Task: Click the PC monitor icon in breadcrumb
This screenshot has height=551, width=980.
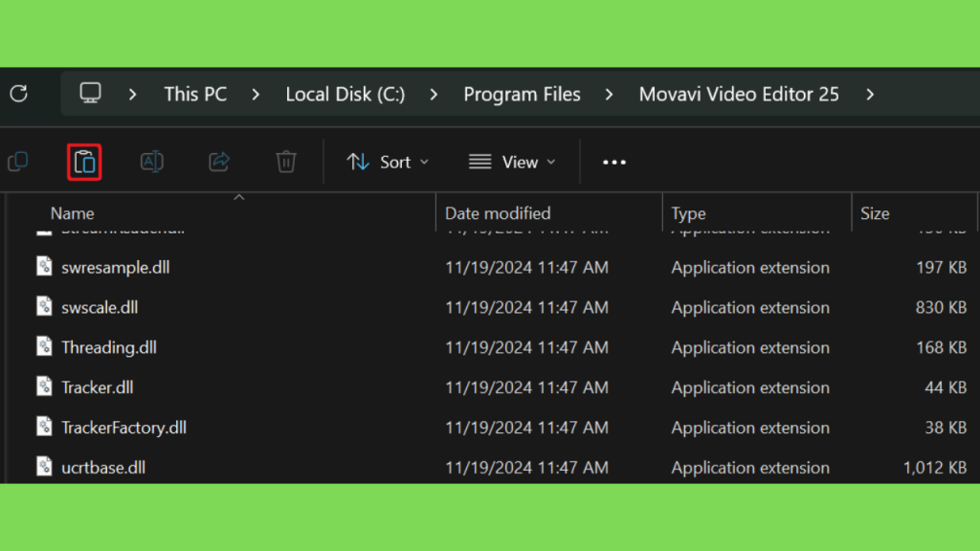Action: click(90, 94)
